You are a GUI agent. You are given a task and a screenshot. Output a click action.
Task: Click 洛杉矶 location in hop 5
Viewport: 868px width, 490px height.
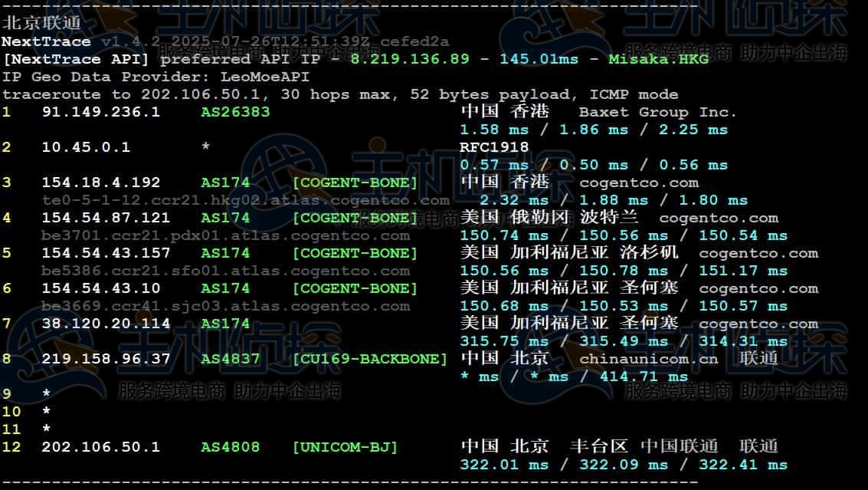pyautogui.click(x=649, y=252)
